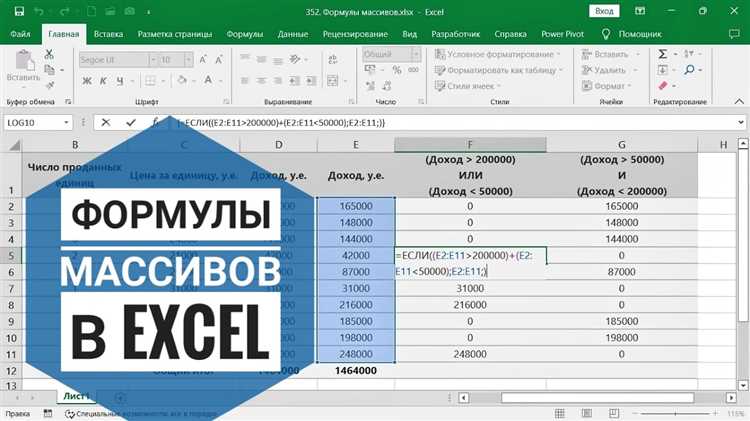Click cell with 216000 in column F

(x=470, y=305)
